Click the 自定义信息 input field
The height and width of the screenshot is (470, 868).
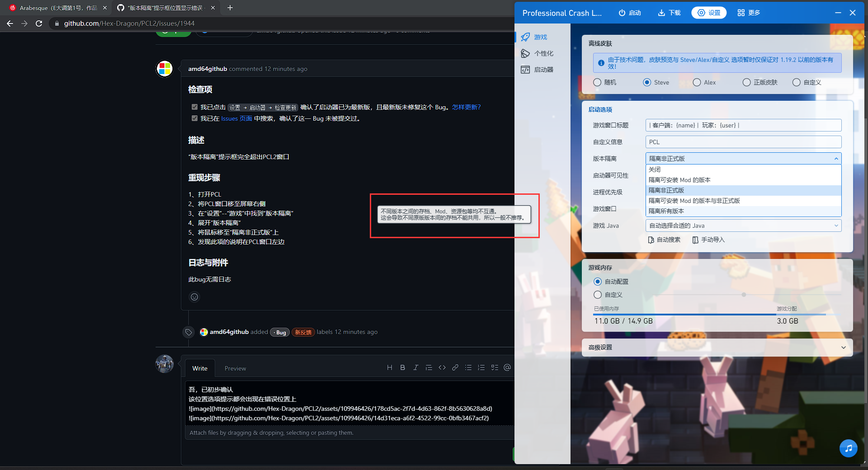tap(743, 142)
